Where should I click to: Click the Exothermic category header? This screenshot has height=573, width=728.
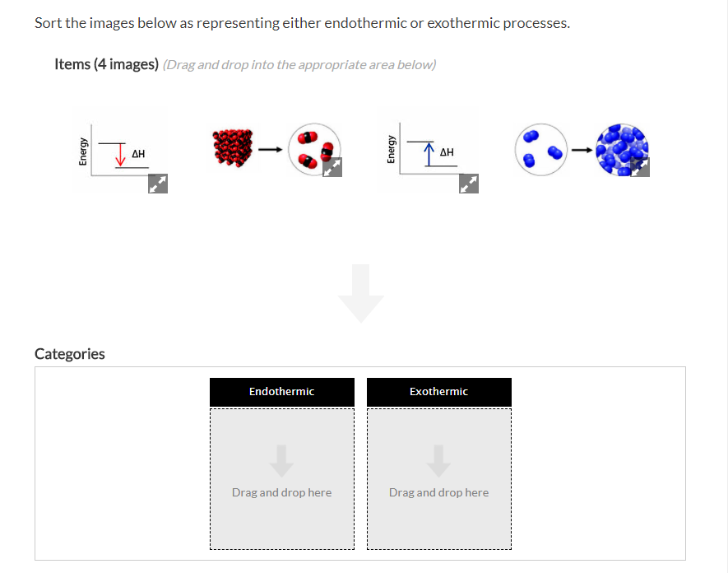(x=438, y=392)
